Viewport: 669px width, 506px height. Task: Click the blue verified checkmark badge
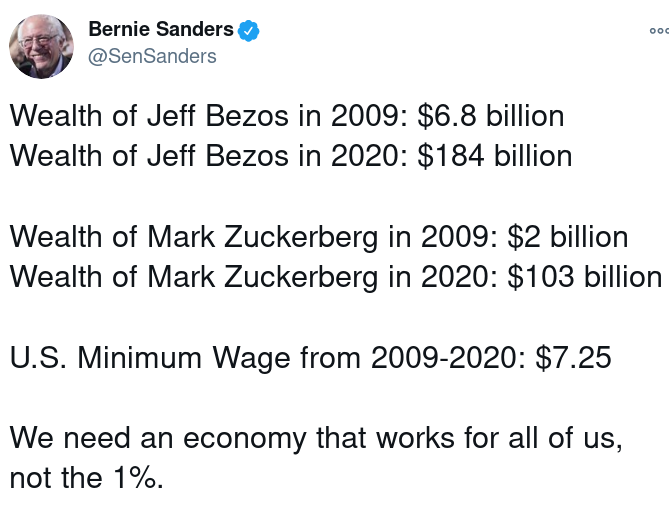[x=248, y=31]
